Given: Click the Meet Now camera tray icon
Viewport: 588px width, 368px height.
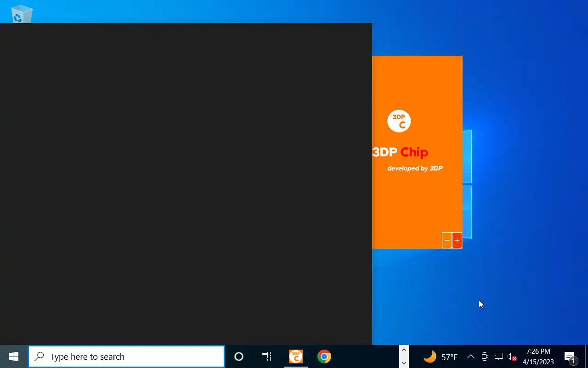Looking at the screenshot, I should 485,356.
